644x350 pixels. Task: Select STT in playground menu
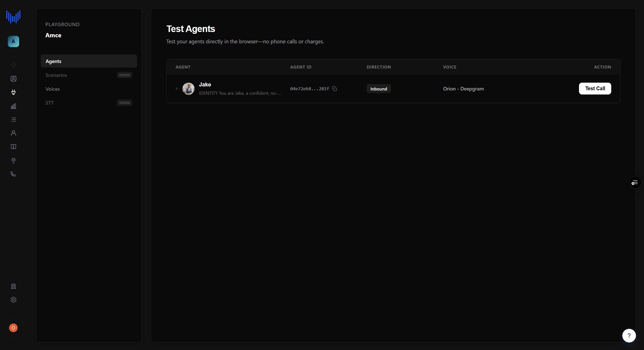tap(89, 103)
